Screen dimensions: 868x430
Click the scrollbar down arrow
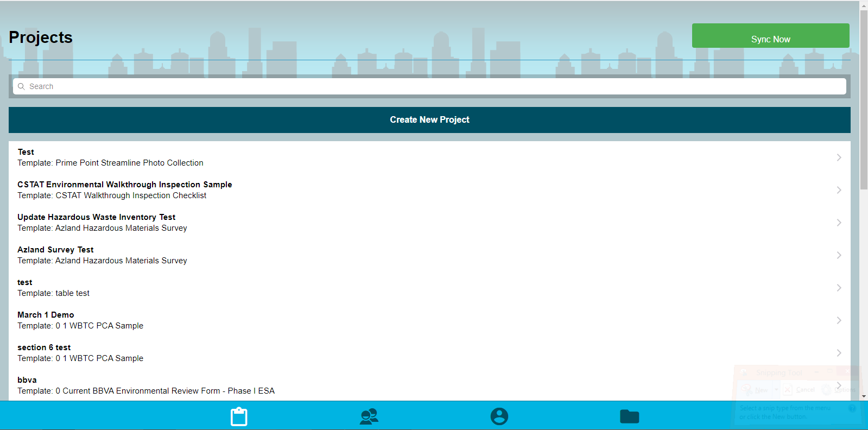(864, 397)
